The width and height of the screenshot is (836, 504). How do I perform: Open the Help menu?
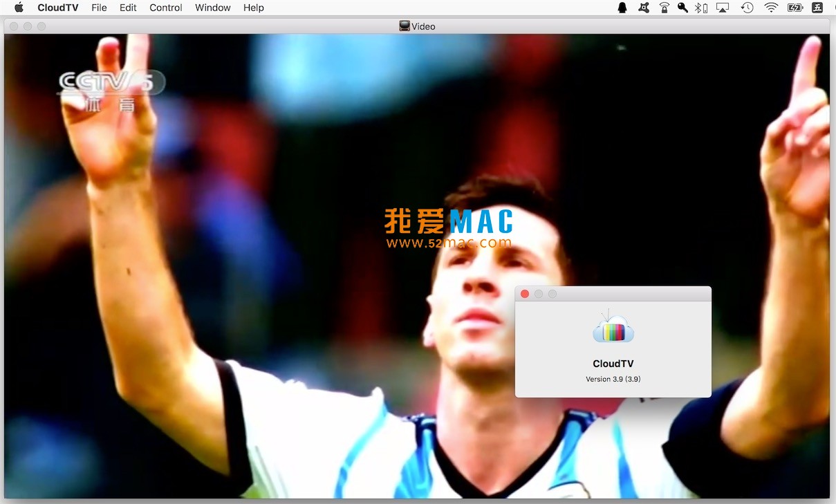(x=253, y=8)
